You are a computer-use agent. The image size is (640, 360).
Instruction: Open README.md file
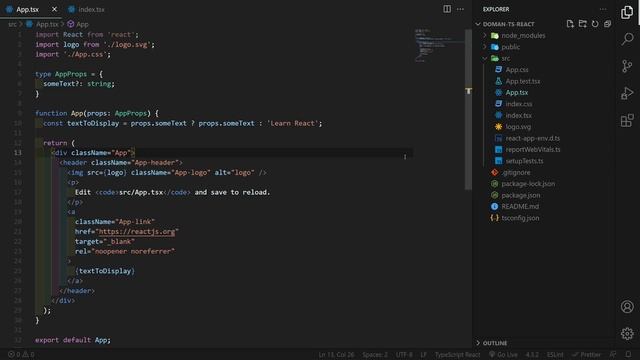pyautogui.click(x=520, y=207)
